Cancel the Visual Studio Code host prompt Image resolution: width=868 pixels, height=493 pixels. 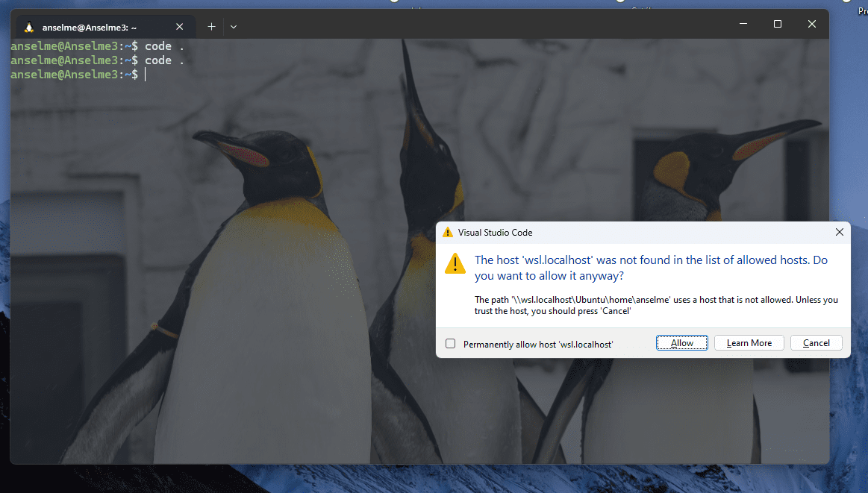tap(816, 343)
